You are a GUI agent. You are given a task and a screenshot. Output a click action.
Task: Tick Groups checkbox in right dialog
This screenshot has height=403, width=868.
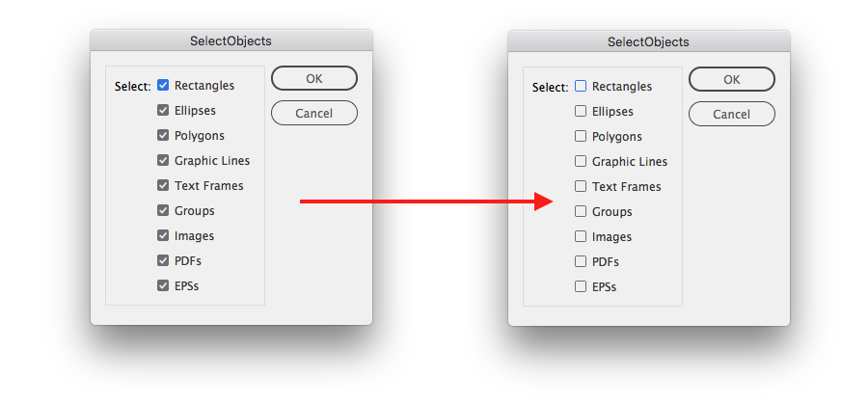581,211
